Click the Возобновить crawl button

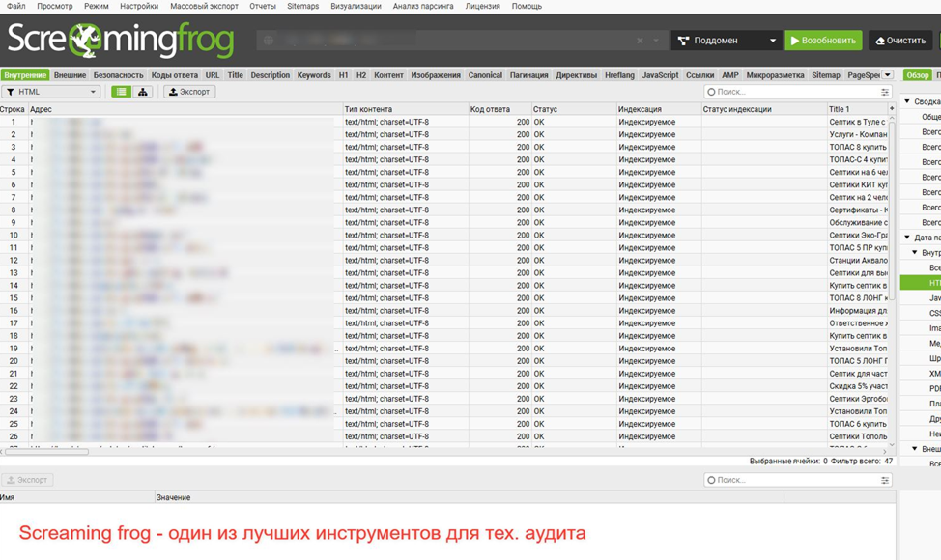tap(823, 41)
